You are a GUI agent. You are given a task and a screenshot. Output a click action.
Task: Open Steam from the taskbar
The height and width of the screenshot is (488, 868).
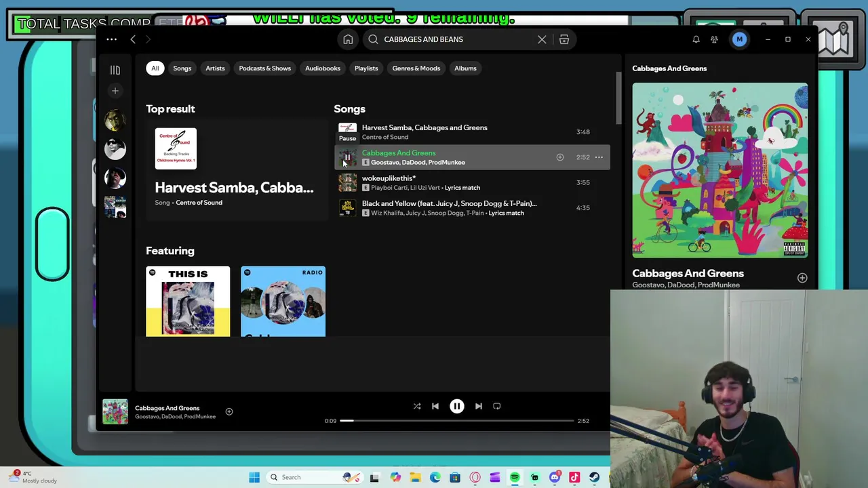coord(595,477)
